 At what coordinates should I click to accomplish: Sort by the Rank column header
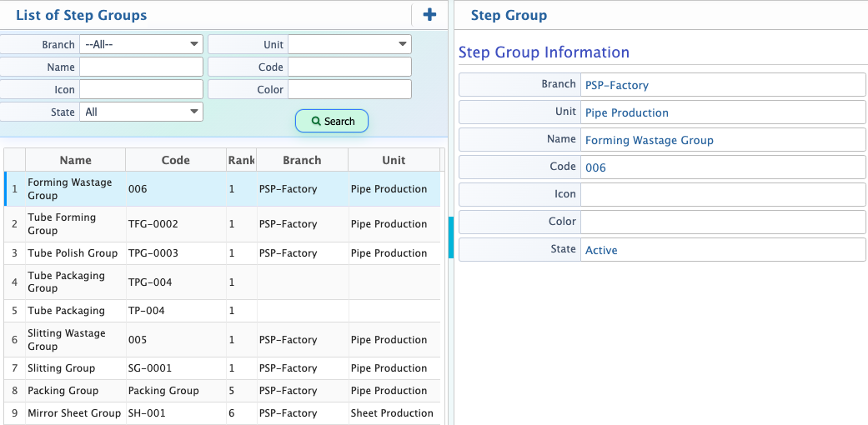[241, 160]
